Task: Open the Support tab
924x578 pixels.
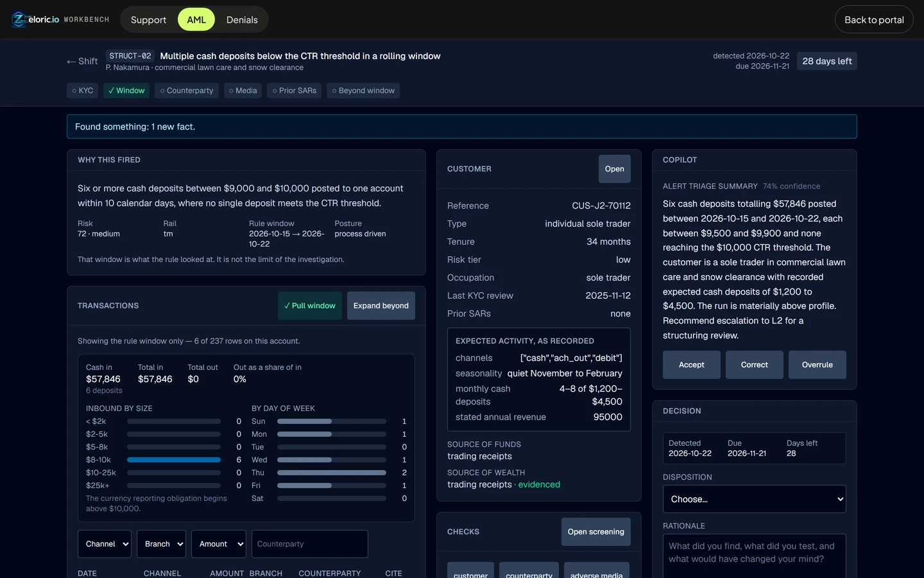Action: click(148, 20)
